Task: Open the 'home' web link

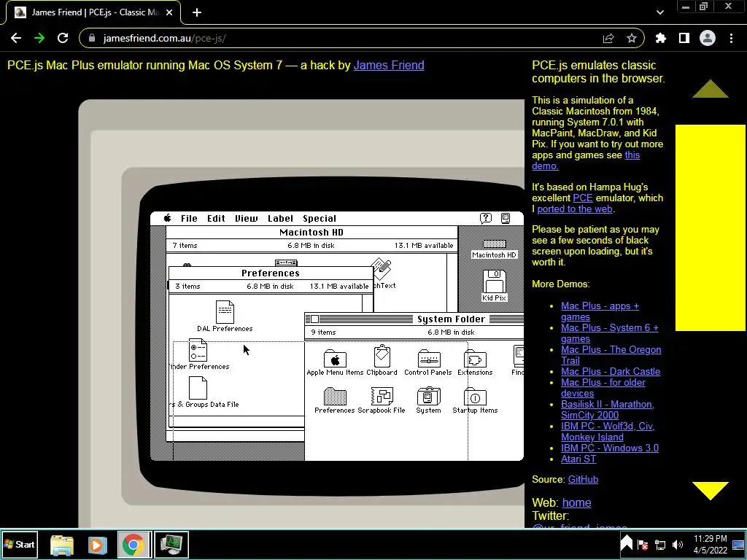Action: [576, 503]
